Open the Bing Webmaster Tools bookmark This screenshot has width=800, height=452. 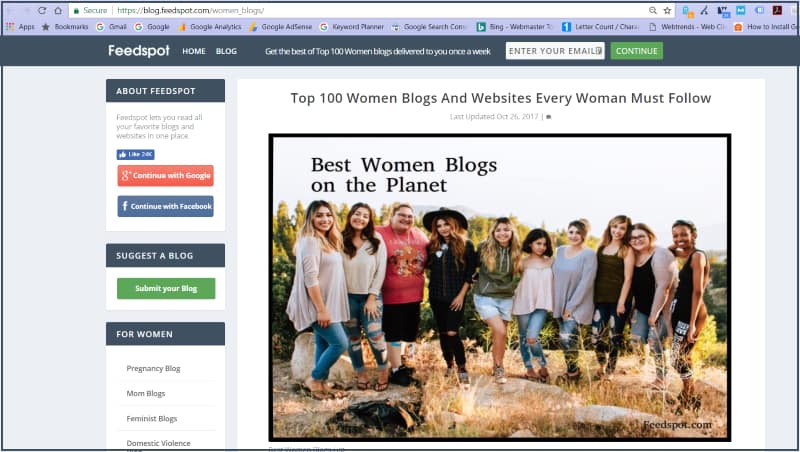coord(515,27)
